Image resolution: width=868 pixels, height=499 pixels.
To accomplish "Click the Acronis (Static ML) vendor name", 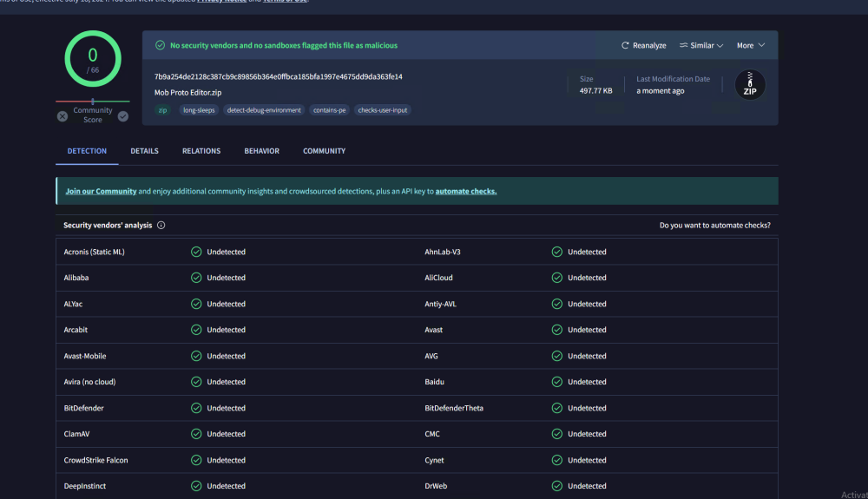I will click(94, 252).
